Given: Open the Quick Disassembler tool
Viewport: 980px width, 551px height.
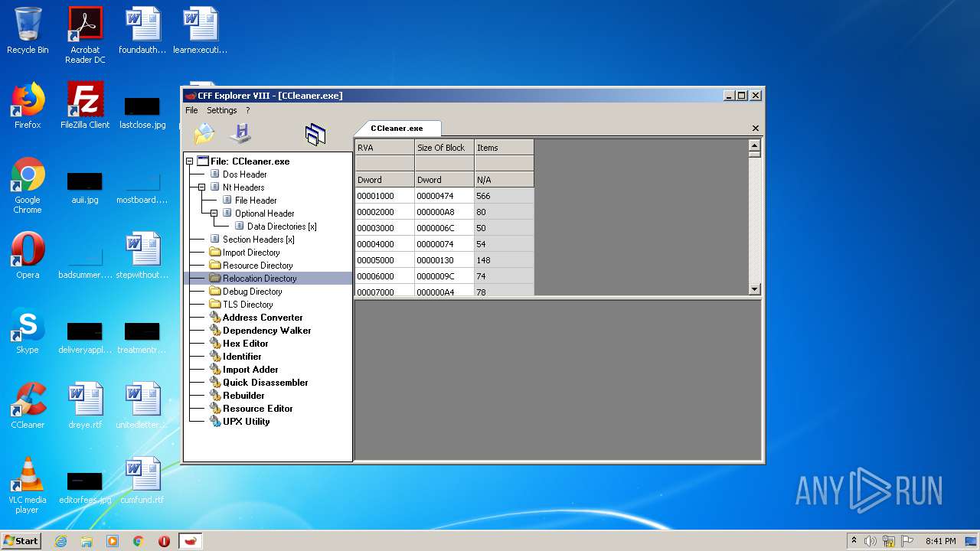Looking at the screenshot, I should [265, 383].
